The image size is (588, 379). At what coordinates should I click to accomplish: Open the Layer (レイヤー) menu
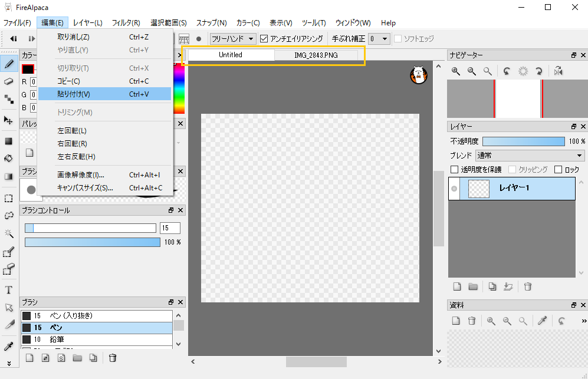[88, 23]
